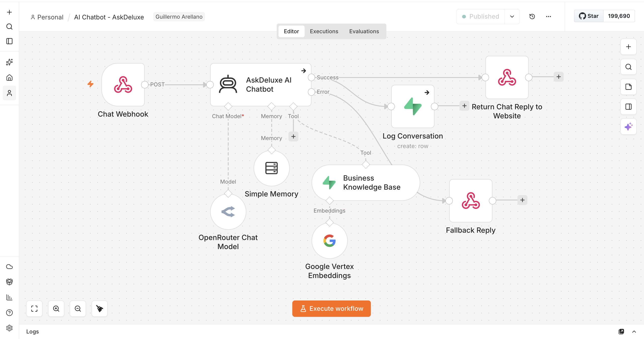Add a node after Fallback Reply

click(x=522, y=200)
